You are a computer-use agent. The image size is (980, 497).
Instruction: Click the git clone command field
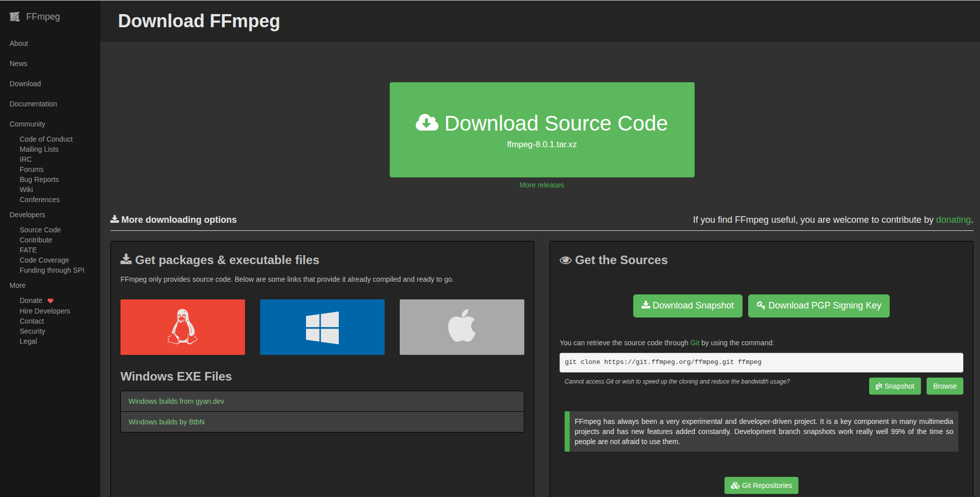[x=761, y=362]
